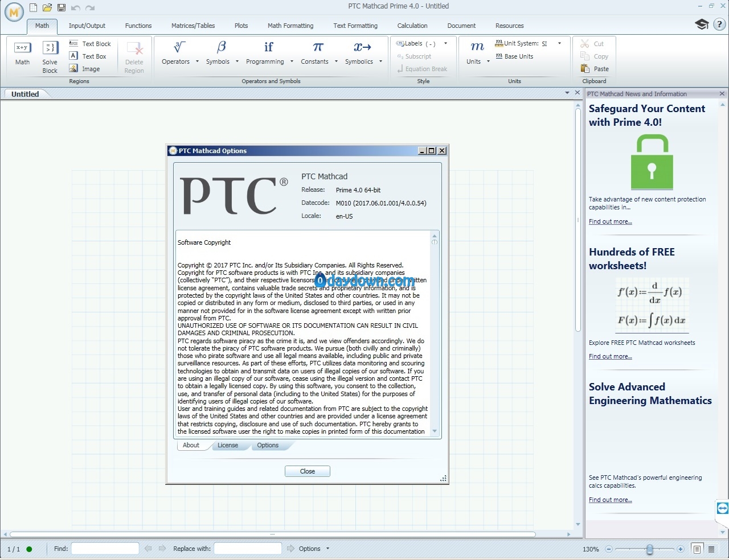Switch to Options tab in Options dialog

[268, 446]
